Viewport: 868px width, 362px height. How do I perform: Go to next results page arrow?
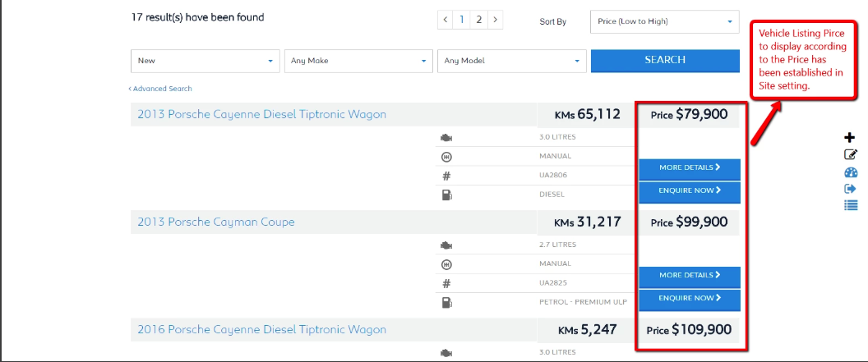click(495, 20)
